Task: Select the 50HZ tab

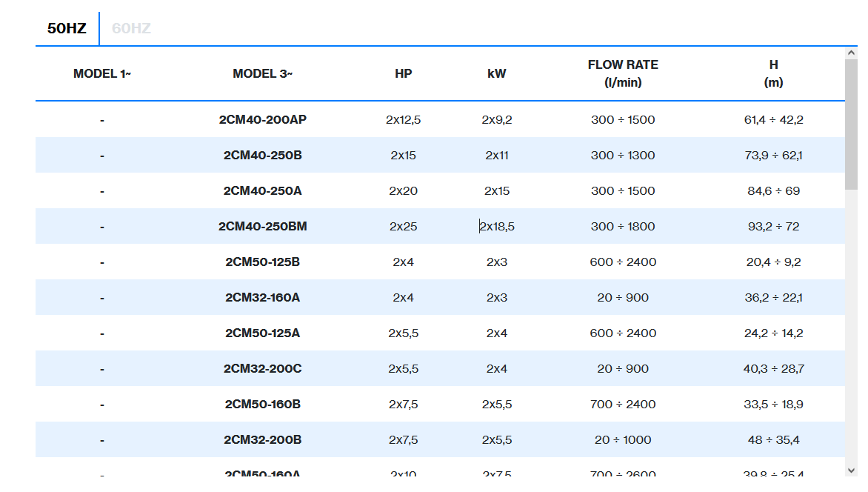Action: (67, 29)
